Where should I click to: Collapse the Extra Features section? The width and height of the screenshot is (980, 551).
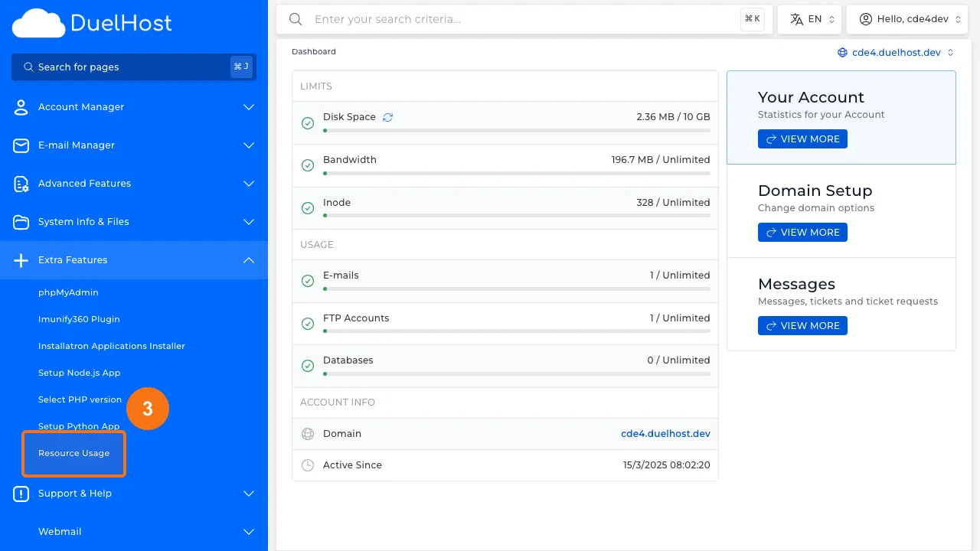click(249, 260)
